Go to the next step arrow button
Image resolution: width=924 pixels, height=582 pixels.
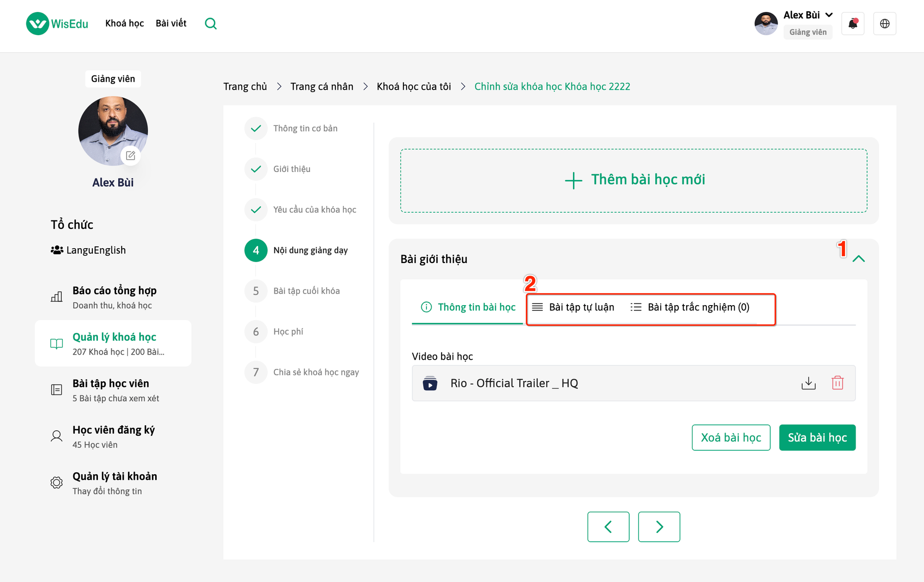click(659, 527)
